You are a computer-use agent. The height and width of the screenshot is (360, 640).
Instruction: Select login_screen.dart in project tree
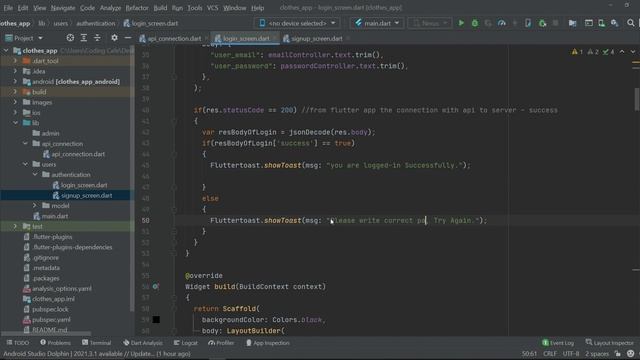click(x=84, y=185)
